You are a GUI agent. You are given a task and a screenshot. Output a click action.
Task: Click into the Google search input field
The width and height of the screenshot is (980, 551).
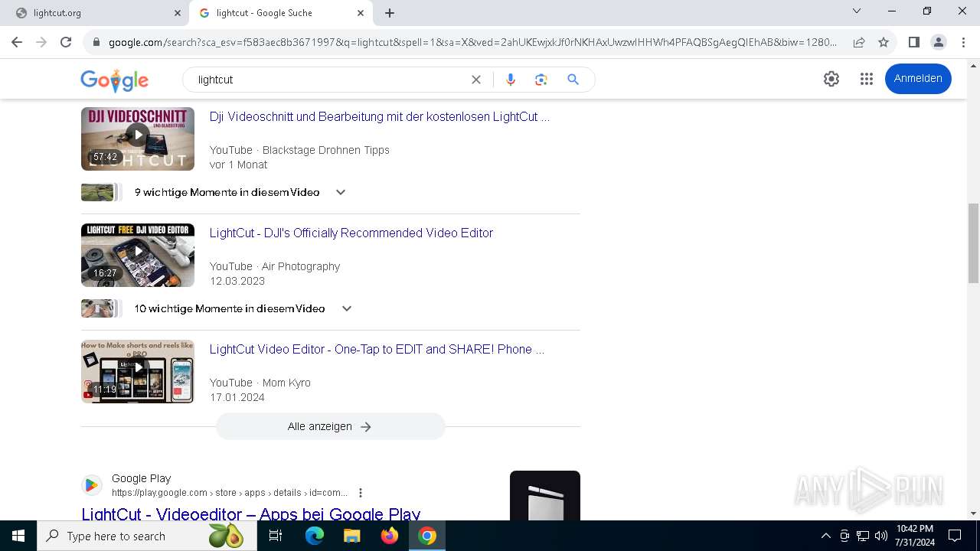pos(329,80)
